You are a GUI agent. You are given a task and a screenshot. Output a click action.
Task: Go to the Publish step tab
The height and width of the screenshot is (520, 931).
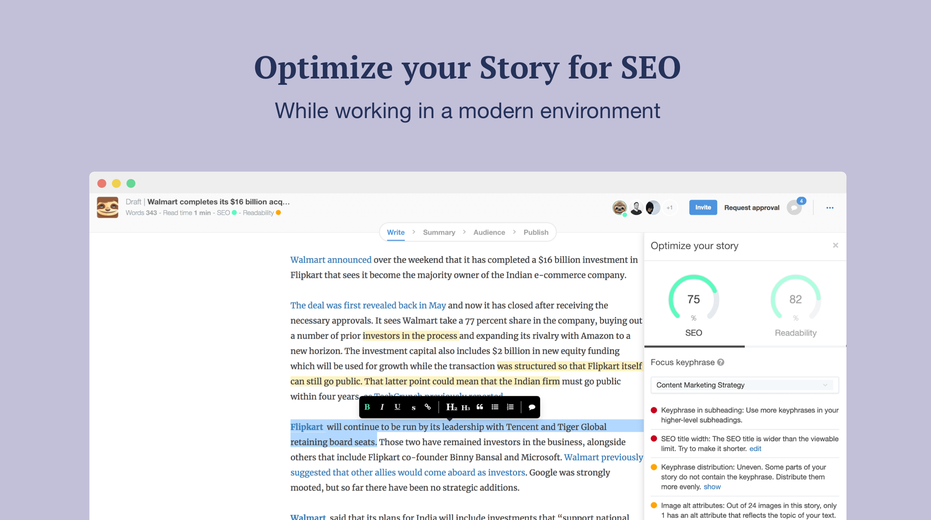(x=536, y=232)
